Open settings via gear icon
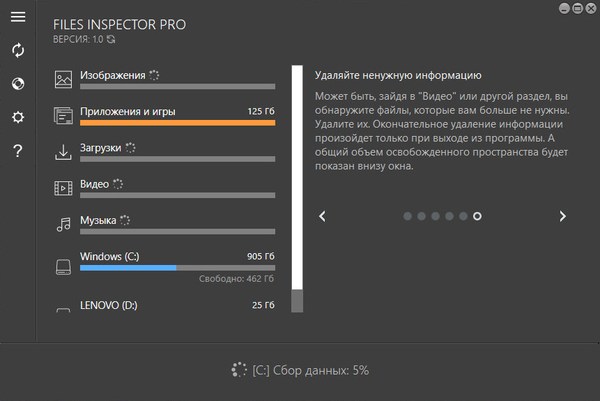Image resolution: width=600 pixels, height=401 pixels. tap(17, 117)
